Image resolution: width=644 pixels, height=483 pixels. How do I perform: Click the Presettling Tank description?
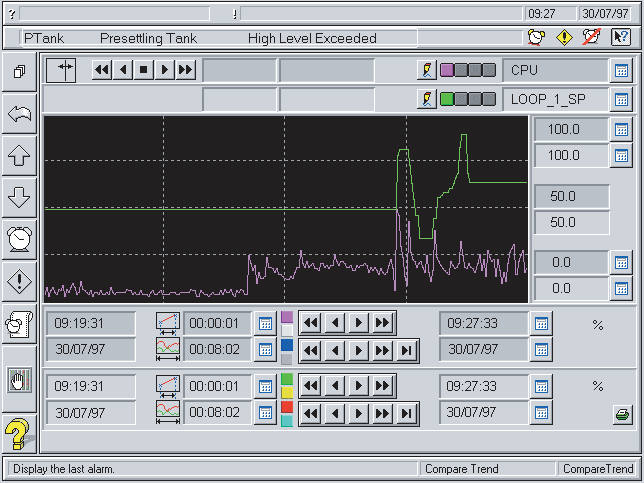point(148,38)
